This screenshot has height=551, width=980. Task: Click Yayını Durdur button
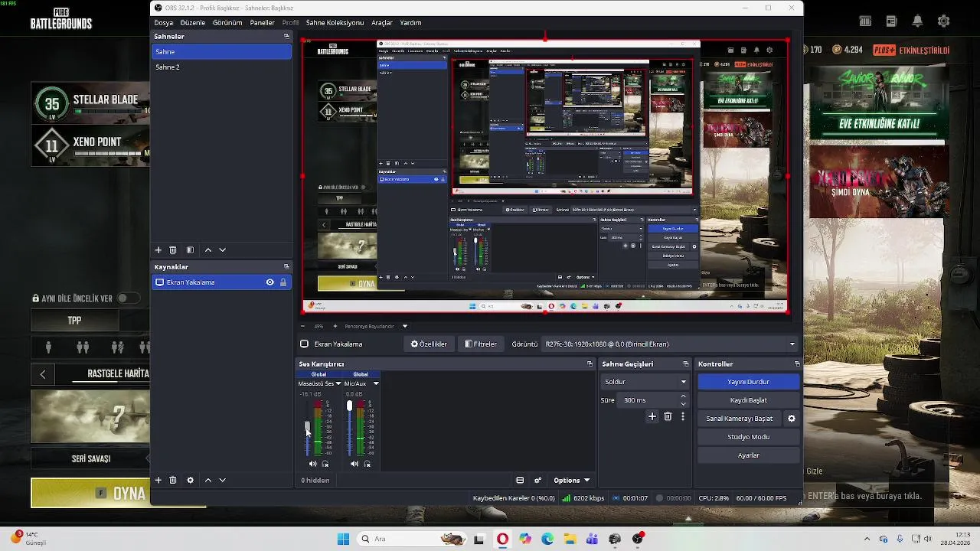click(748, 382)
